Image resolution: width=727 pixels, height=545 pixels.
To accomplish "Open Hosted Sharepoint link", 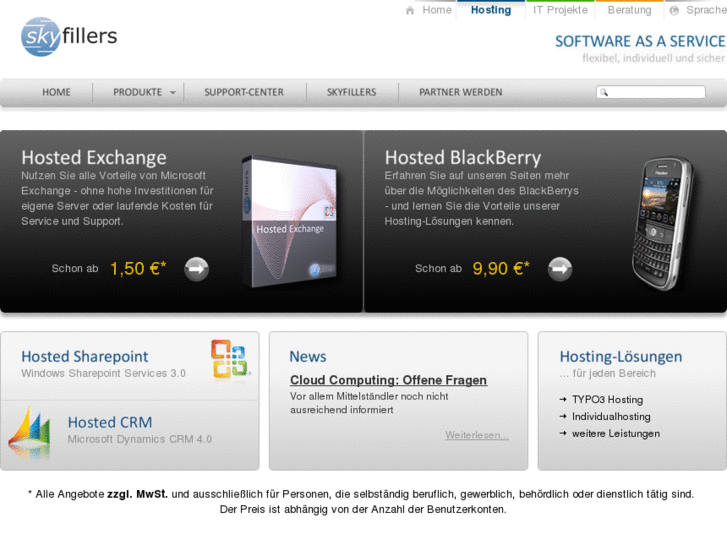I will pos(85,356).
